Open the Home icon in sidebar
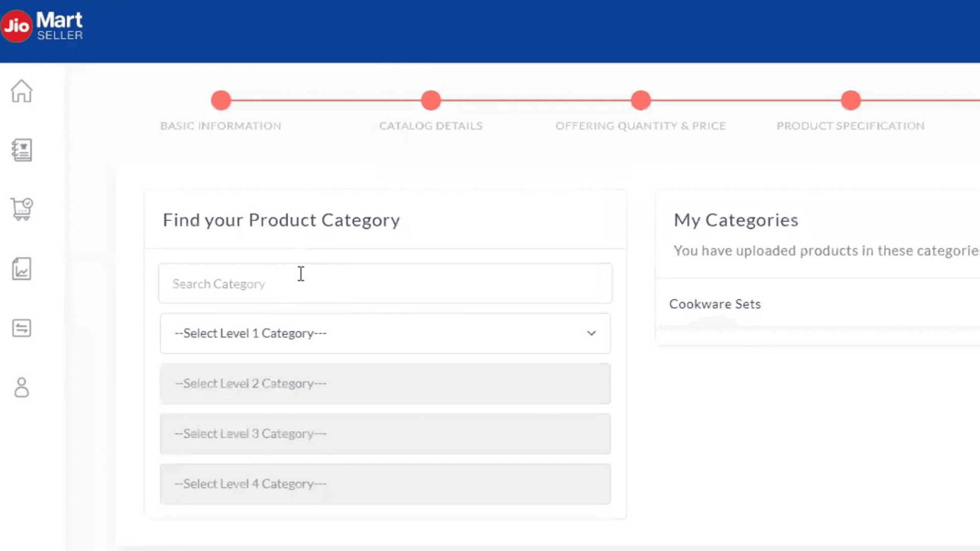Image resolution: width=980 pixels, height=551 pixels. point(21,91)
